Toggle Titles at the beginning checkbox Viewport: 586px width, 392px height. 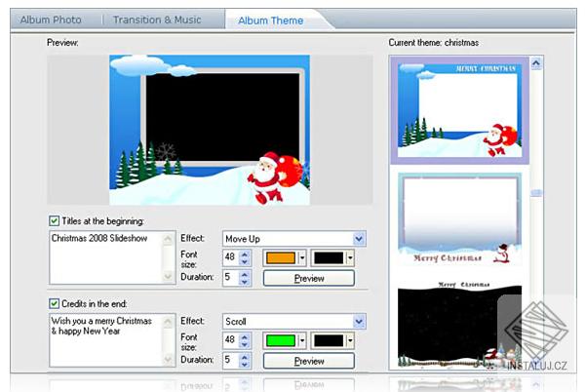55,220
